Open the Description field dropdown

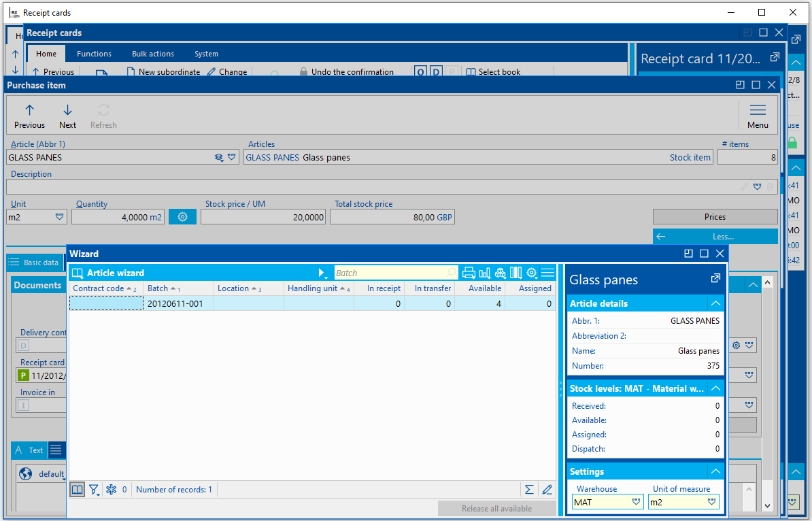(x=757, y=187)
